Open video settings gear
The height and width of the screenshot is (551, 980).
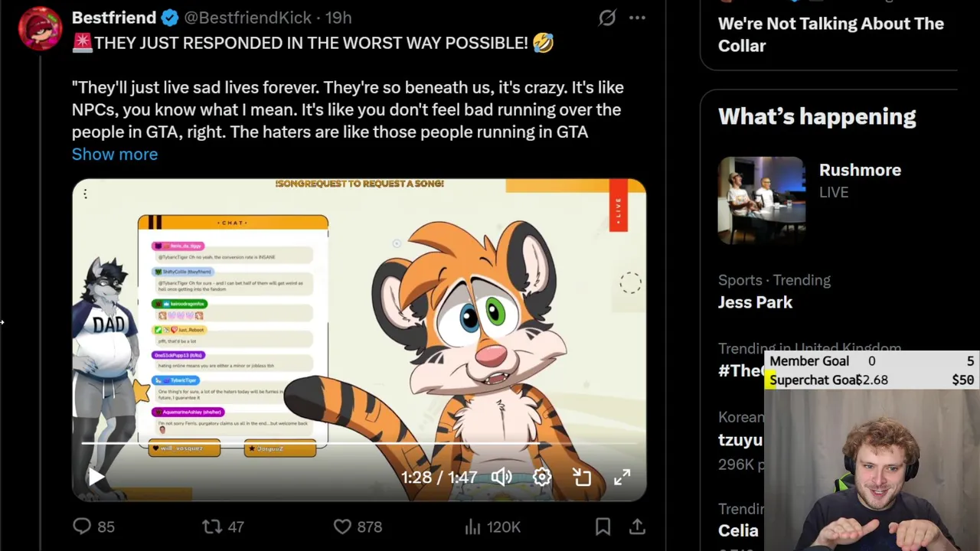point(542,478)
